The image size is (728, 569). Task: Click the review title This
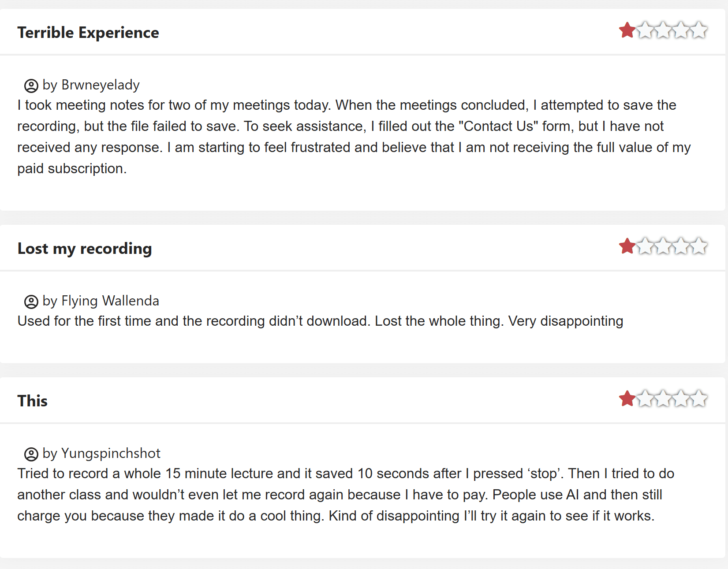[33, 401]
